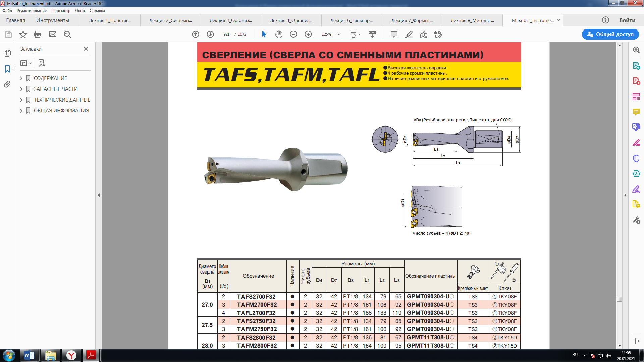The height and width of the screenshot is (362, 644).
Task: Open the Инструменты tools view
Action: pyautogui.click(x=53, y=20)
